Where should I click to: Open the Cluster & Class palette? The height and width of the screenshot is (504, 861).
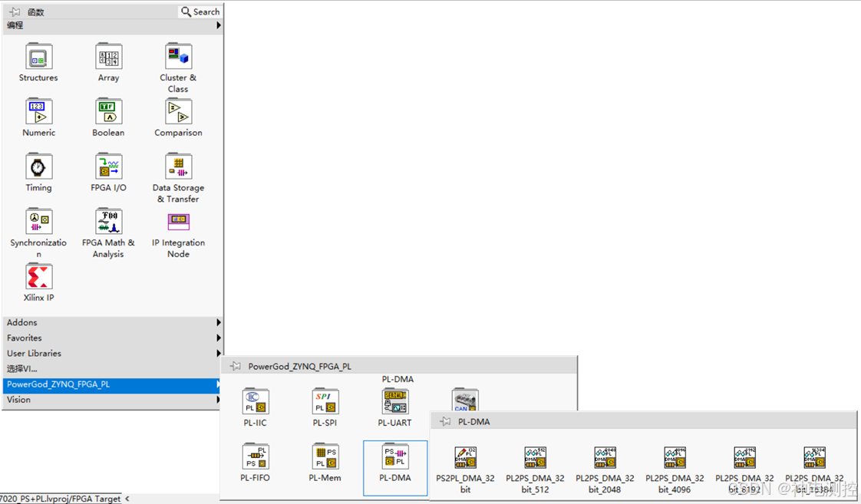point(179,57)
